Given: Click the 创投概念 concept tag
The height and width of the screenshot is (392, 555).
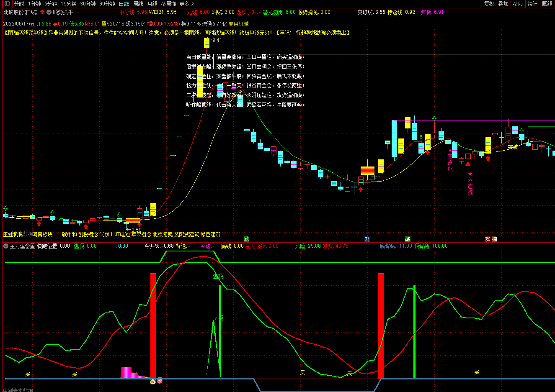Looking at the screenshot, I should coord(88,234).
